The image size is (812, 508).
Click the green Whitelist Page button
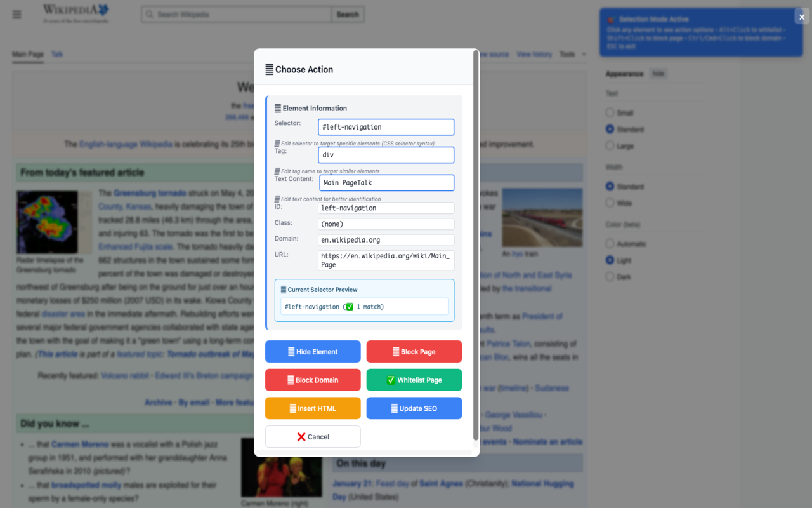414,380
